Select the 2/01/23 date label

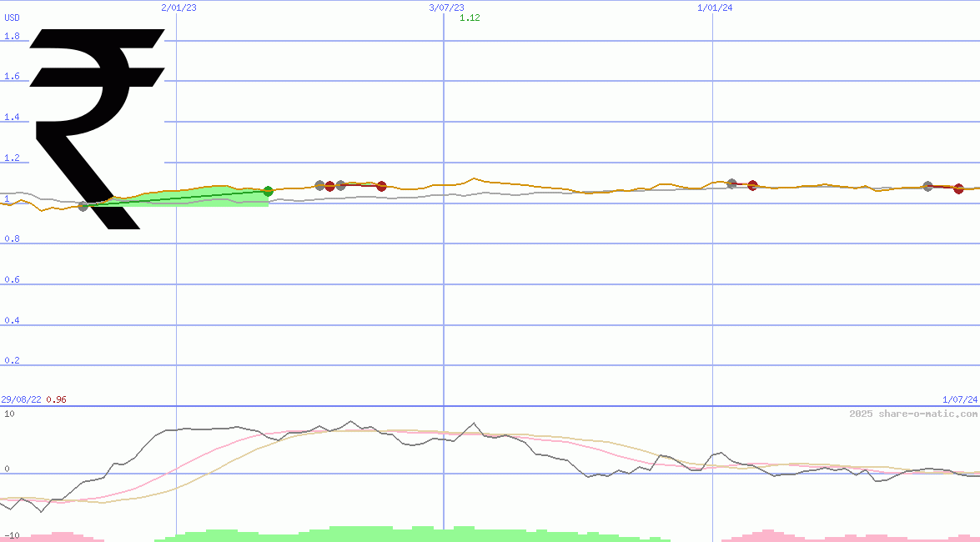pos(178,8)
